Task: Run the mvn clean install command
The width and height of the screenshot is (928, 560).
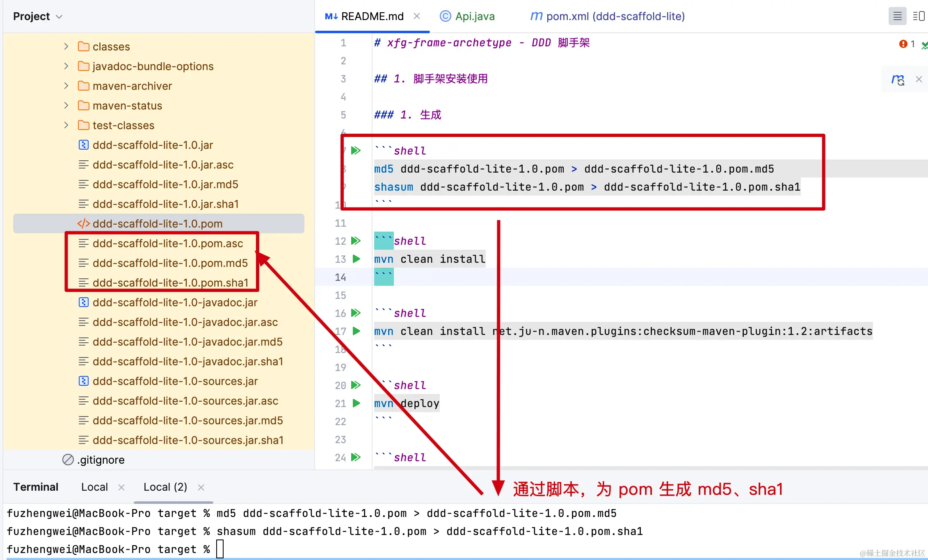Action: click(357, 259)
